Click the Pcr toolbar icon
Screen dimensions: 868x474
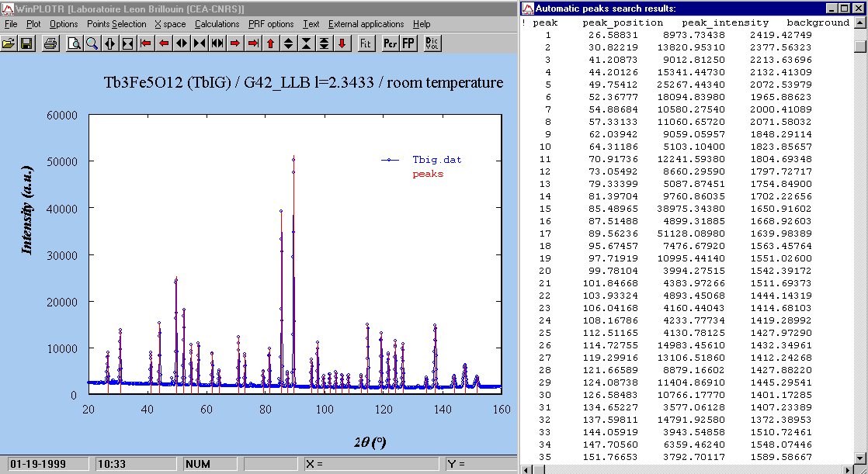tap(390, 43)
